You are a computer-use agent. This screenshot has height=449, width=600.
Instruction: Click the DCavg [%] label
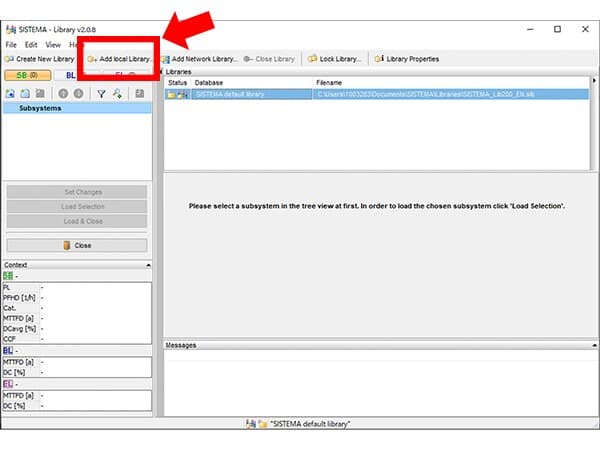click(20, 328)
